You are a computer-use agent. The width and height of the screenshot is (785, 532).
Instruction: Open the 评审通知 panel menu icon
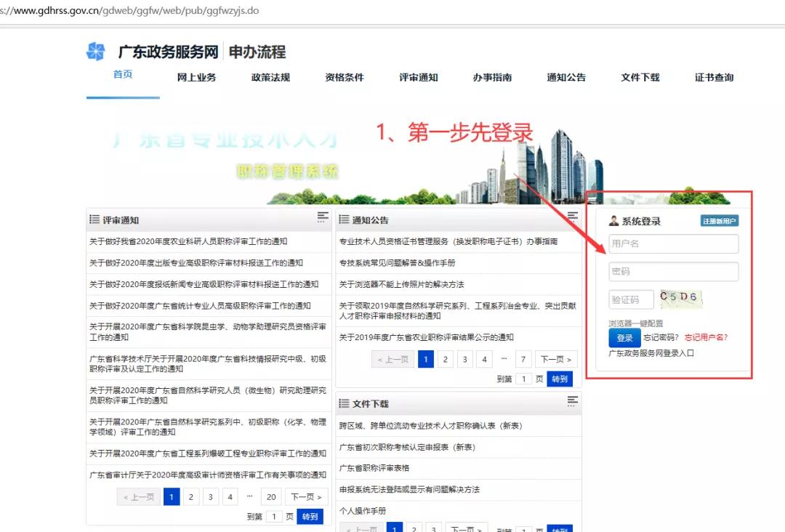(323, 217)
